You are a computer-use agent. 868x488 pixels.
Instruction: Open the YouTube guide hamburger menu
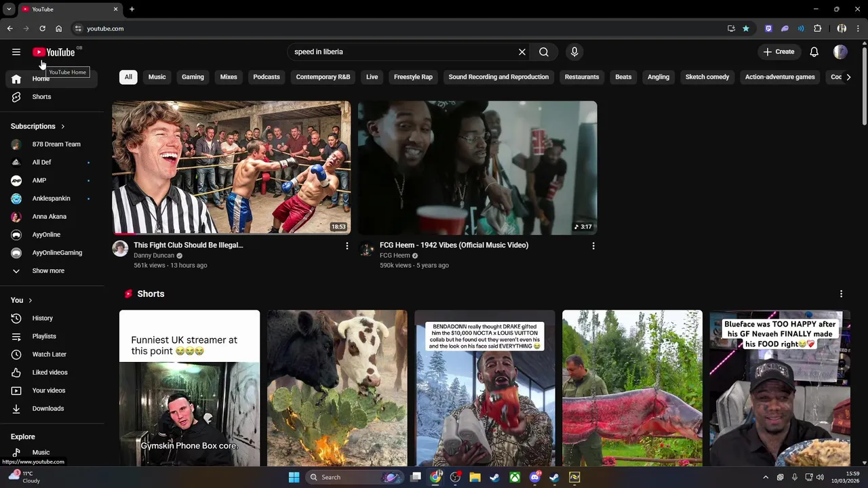pos(16,52)
